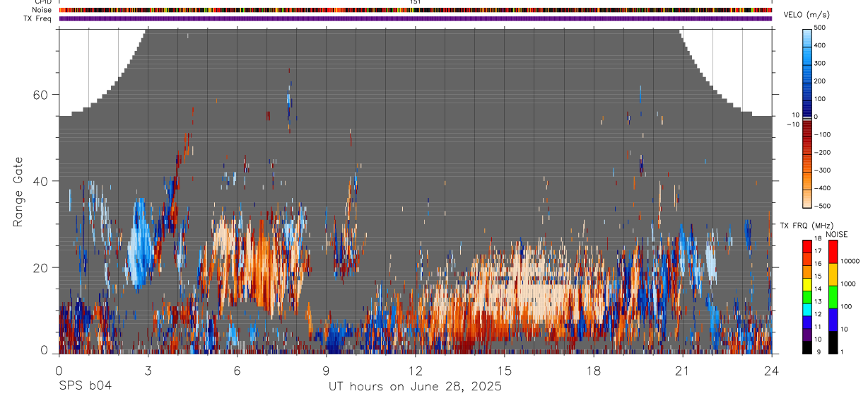Click the '200' label on the velocity scale

820,81
